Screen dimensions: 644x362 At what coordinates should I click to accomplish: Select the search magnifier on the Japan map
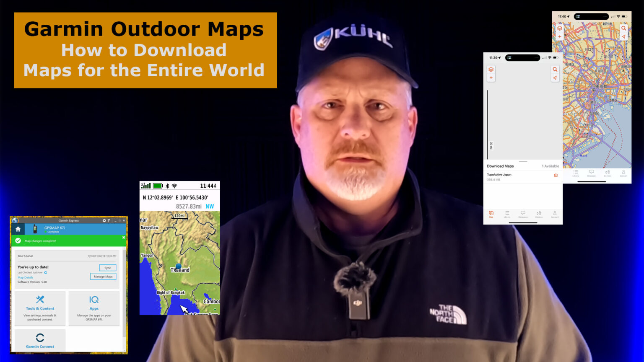click(624, 28)
